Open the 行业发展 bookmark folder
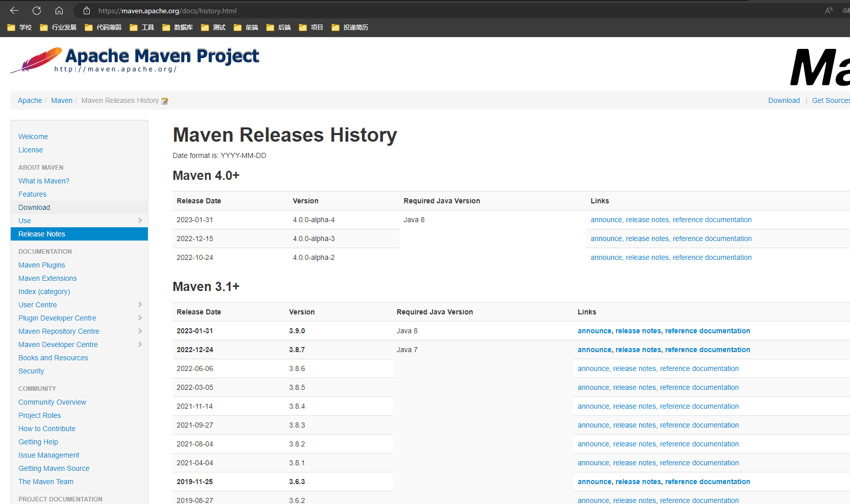 pyautogui.click(x=59, y=28)
